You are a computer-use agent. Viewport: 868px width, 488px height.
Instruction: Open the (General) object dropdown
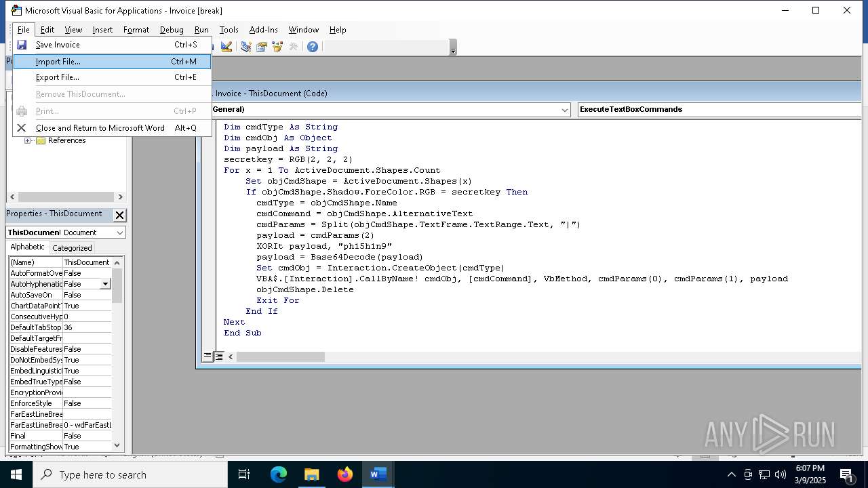[x=565, y=109]
